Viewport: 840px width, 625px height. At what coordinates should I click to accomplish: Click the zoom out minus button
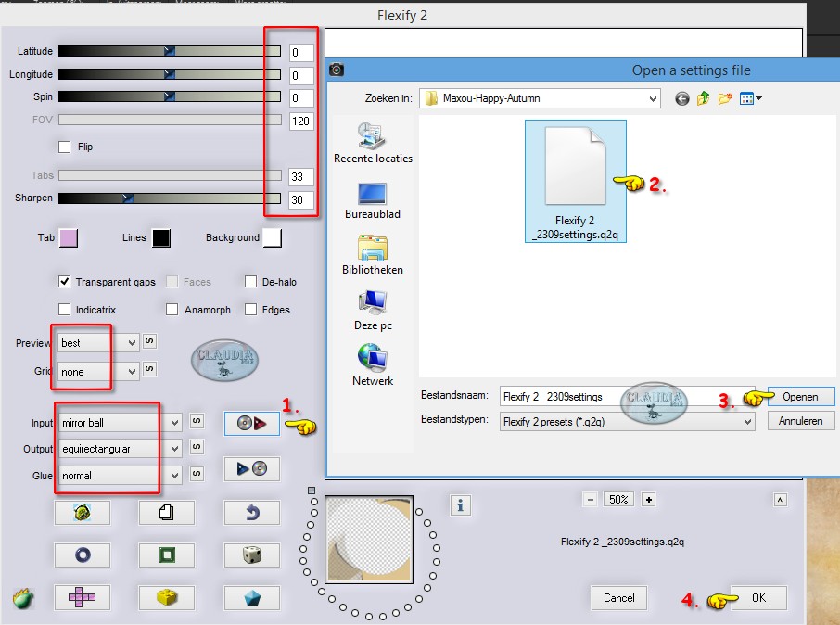tap(590, 500)
